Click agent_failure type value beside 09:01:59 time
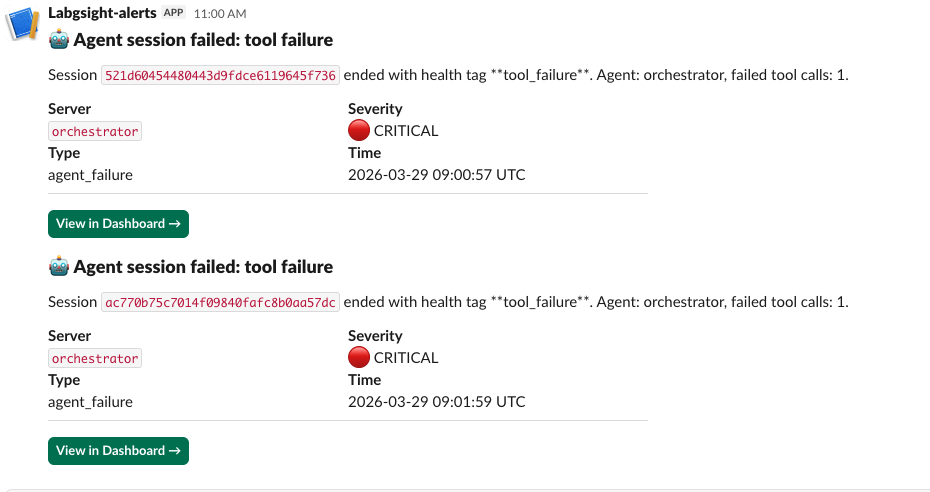Screen dimensions: 930x492 [90, 402]
